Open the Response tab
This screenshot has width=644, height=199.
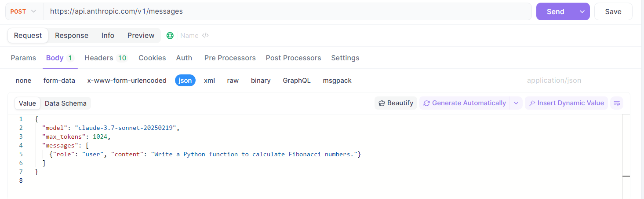72,35
